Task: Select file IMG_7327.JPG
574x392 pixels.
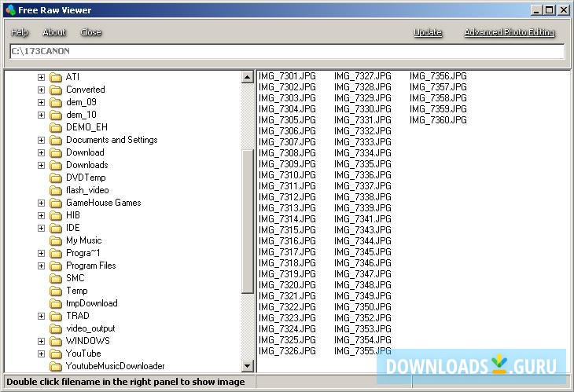Action: [x=362, y=76]
